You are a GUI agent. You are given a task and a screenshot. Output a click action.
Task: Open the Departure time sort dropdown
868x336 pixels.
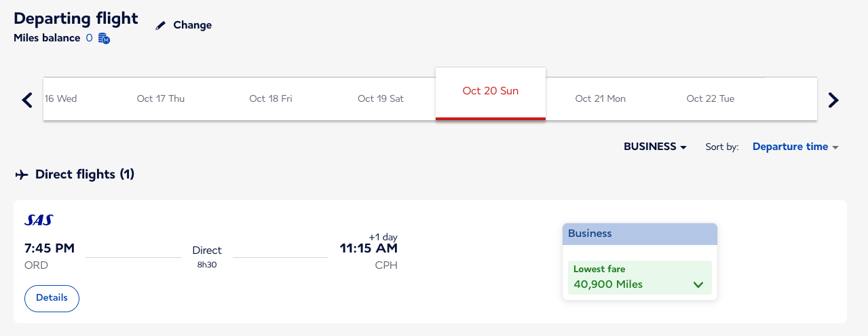tap(795, 147)
